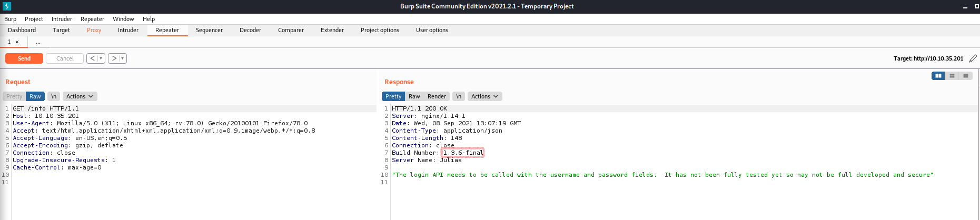Switch to Comparer tab
The width and height of the screenshot is (980, 220).
(x=291, y=30)
